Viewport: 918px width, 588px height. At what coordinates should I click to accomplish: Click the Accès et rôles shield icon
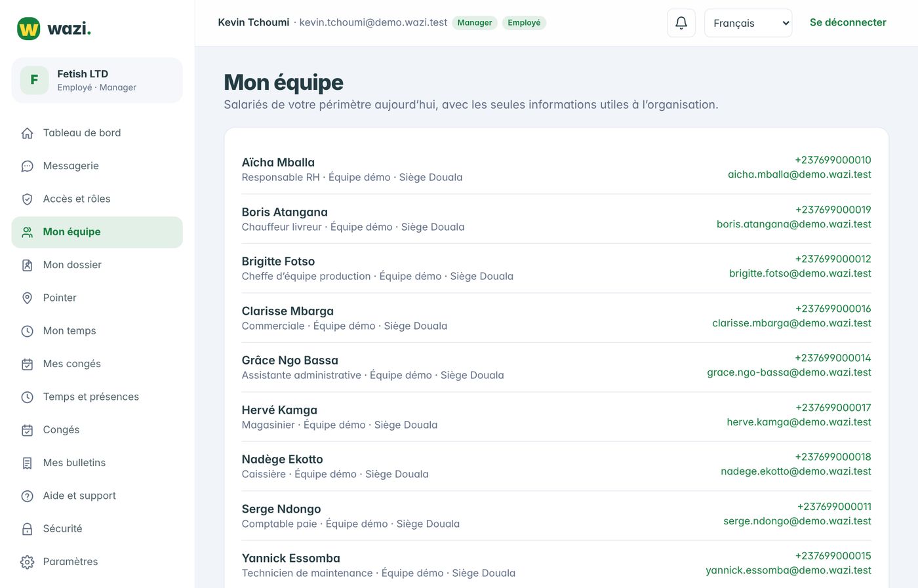click(x=27, y=199)
